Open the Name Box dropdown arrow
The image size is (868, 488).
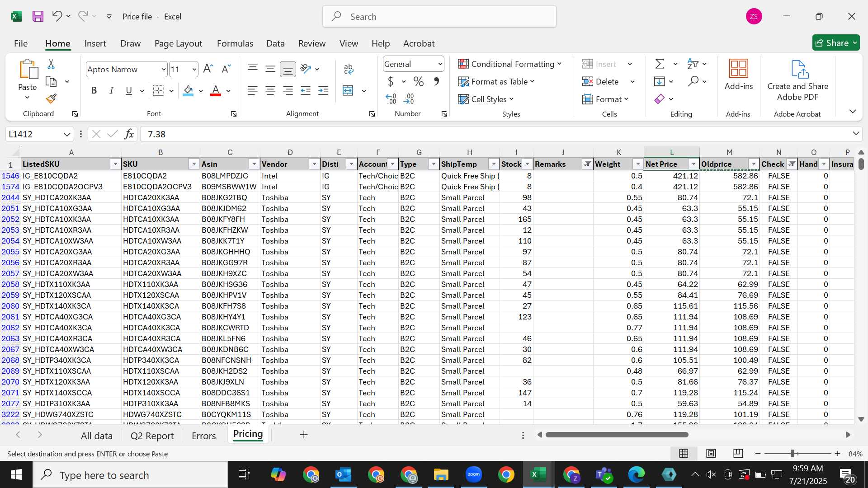point(67,134)
